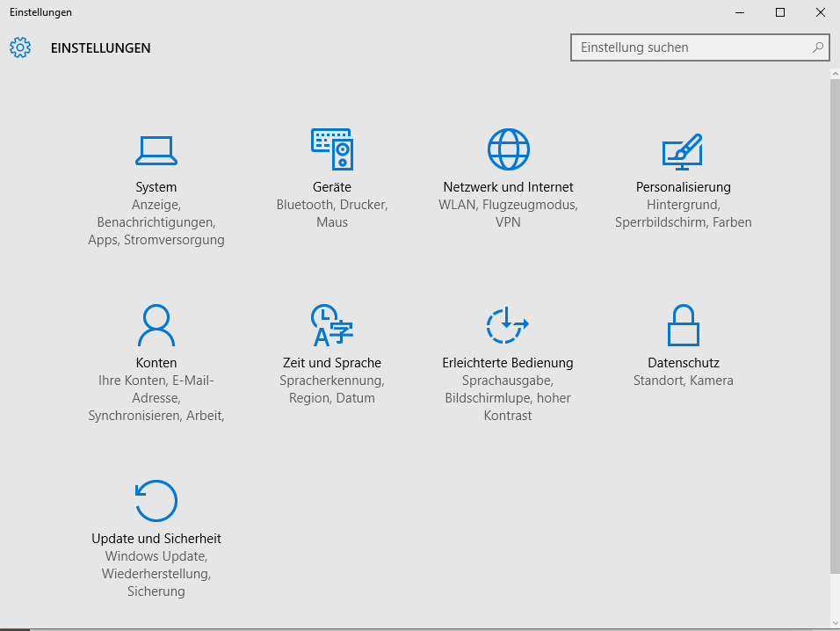Click the 'Geräte' tile title
The height and width of the screenshot is (631, 840).
coord(331,187)
